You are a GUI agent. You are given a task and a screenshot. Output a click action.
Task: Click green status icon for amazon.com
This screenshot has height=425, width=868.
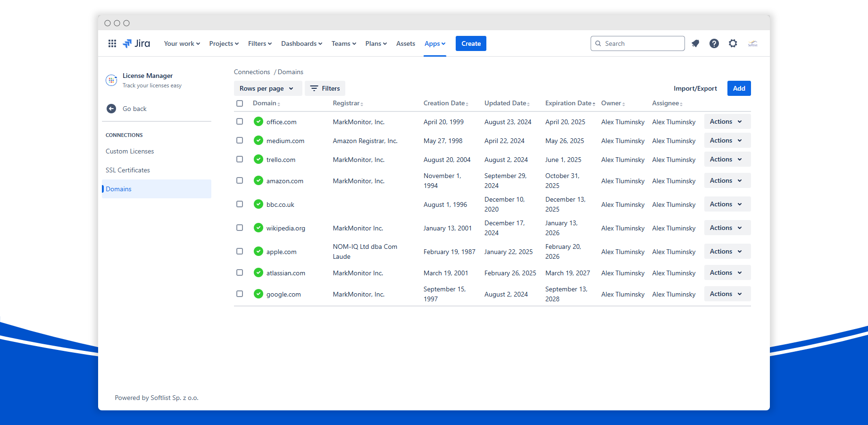[259, 180]
